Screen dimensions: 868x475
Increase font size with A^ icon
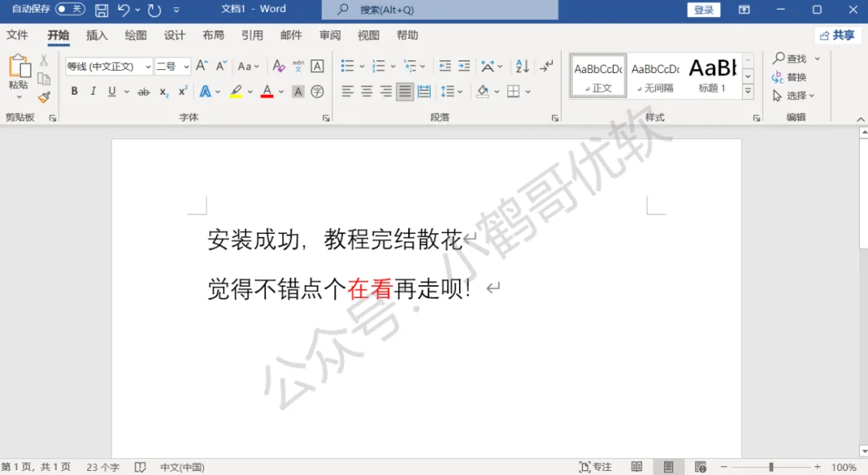point(202,66)
